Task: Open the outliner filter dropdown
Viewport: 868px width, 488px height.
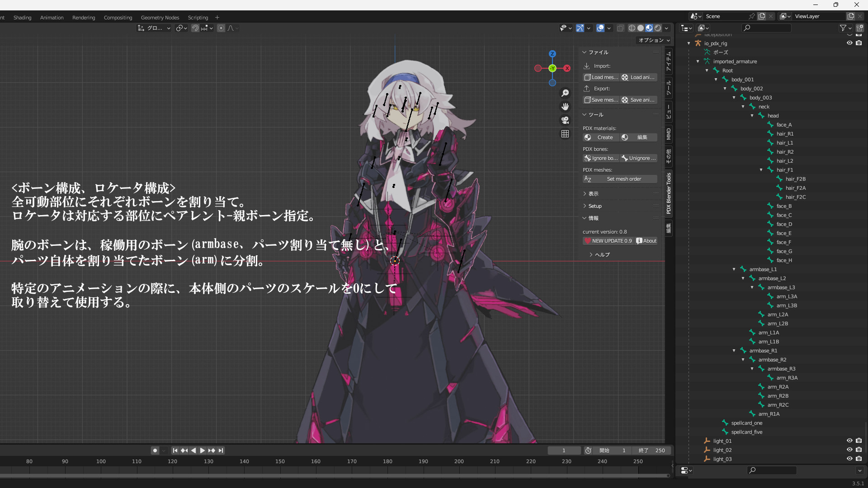Action: pos(845,28)
